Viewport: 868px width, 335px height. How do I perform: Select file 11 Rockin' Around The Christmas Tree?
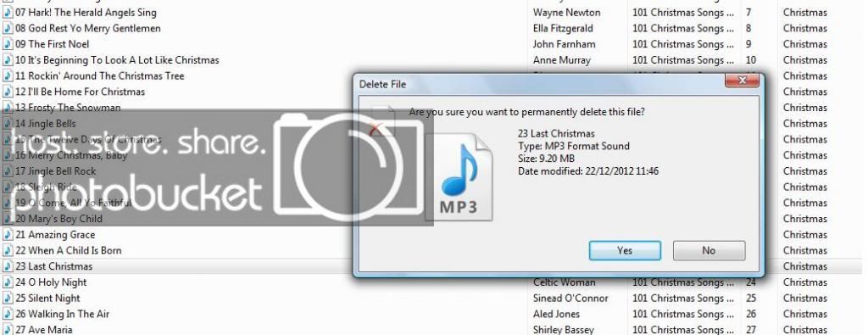click(100, 75)
